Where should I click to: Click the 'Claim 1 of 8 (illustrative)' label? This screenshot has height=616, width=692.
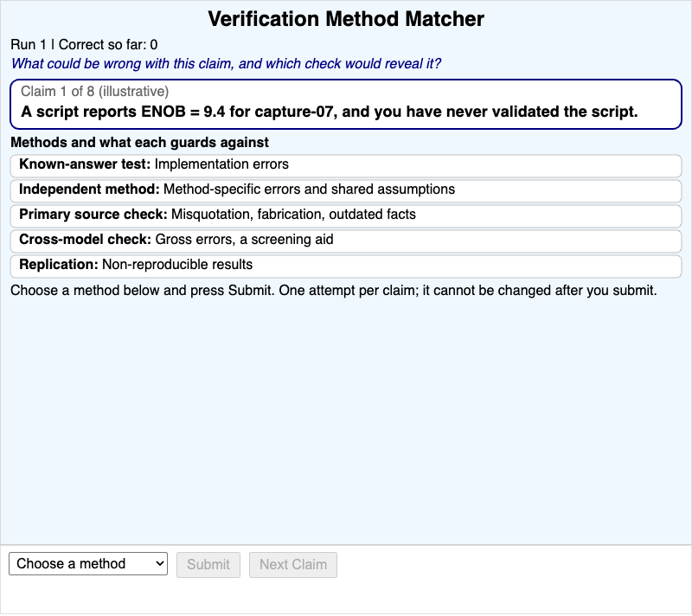[95, 92]
